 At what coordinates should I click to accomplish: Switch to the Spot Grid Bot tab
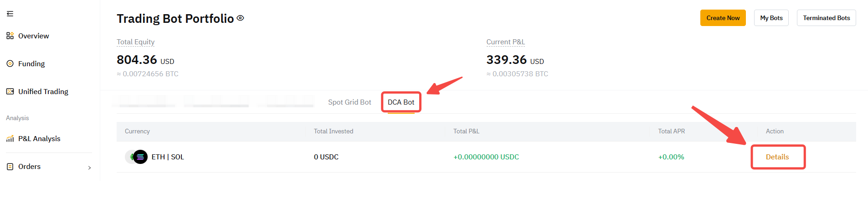point(349,102)
